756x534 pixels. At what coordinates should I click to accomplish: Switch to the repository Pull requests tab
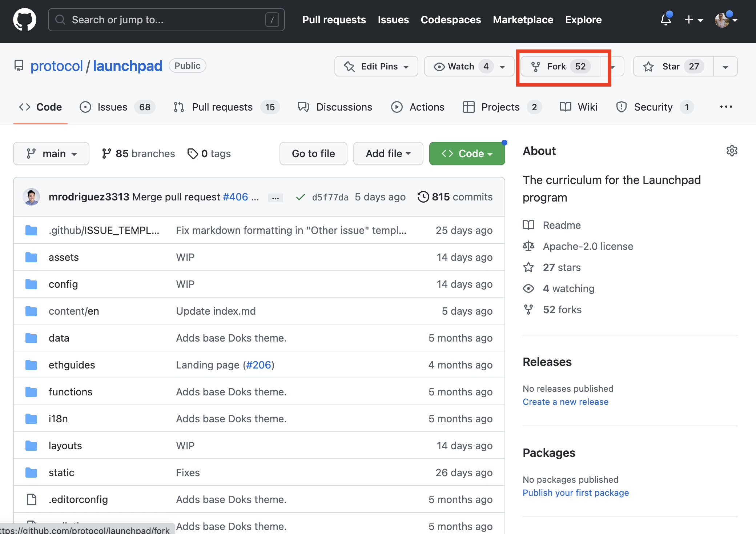point(226,107)
